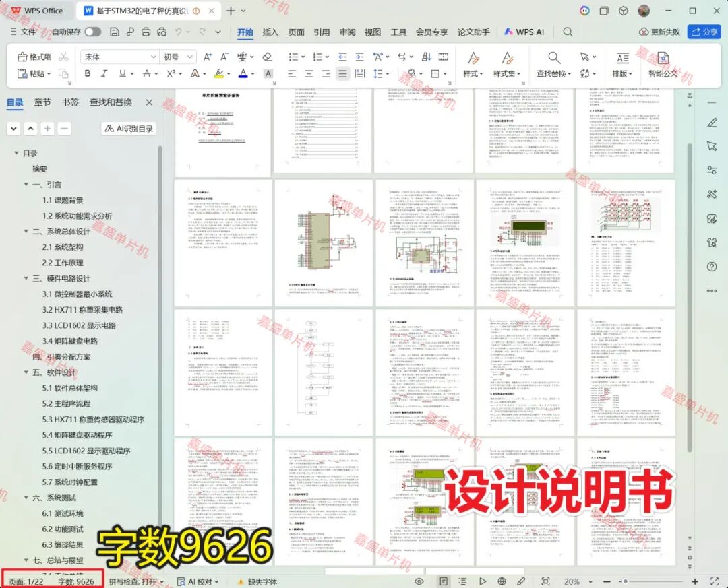Toggle italic formatting
This screenshot has width=728, height=588.
point(104,73)
